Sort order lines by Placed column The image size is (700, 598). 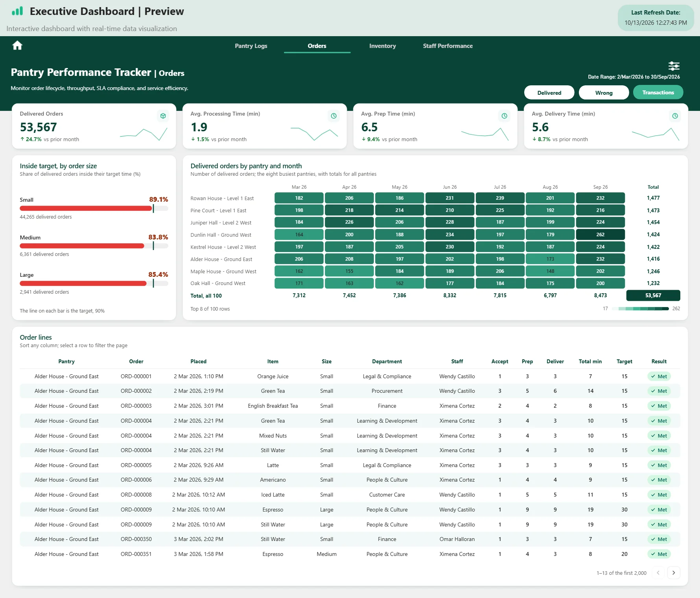(x=199, y=362)
